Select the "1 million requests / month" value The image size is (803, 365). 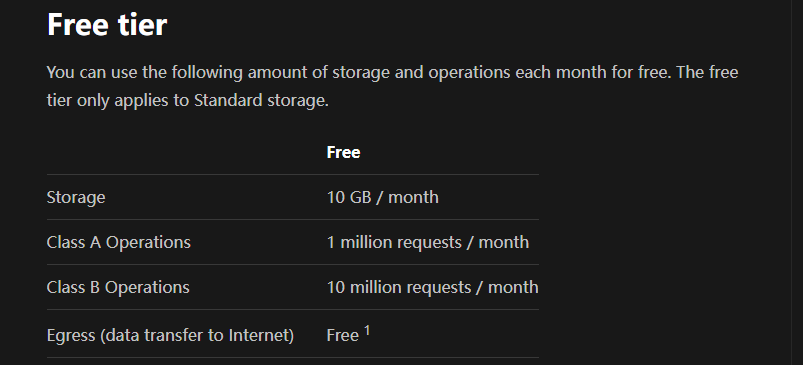tap(428, 242)
